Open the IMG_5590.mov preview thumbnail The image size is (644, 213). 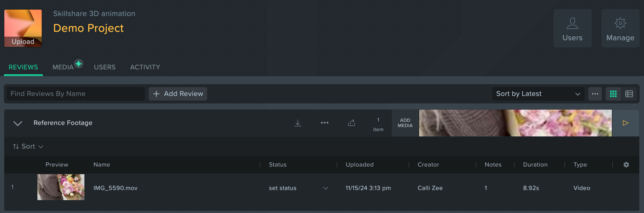[x=61, y=187]
